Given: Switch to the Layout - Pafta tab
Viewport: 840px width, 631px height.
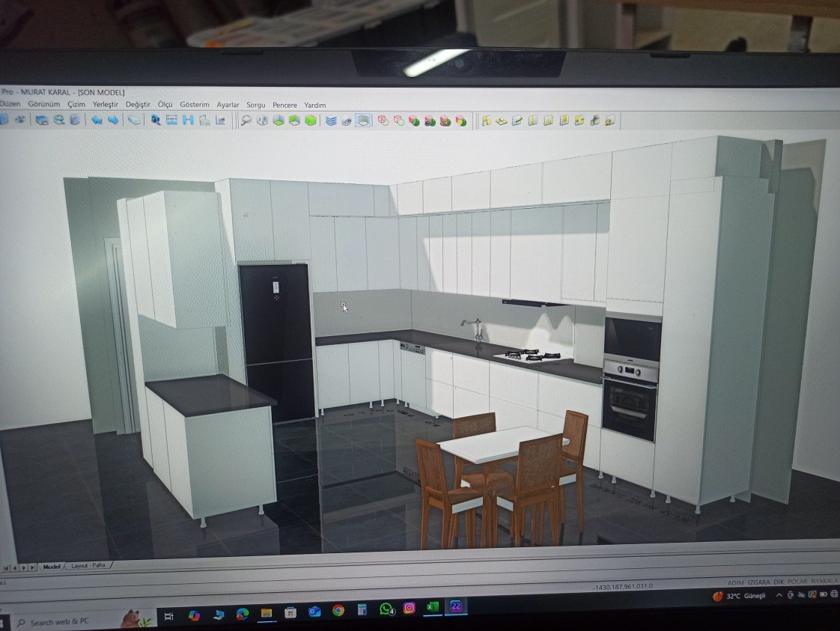Looking at the screenshot, I should pyautogui.click(x=88, y=566).
